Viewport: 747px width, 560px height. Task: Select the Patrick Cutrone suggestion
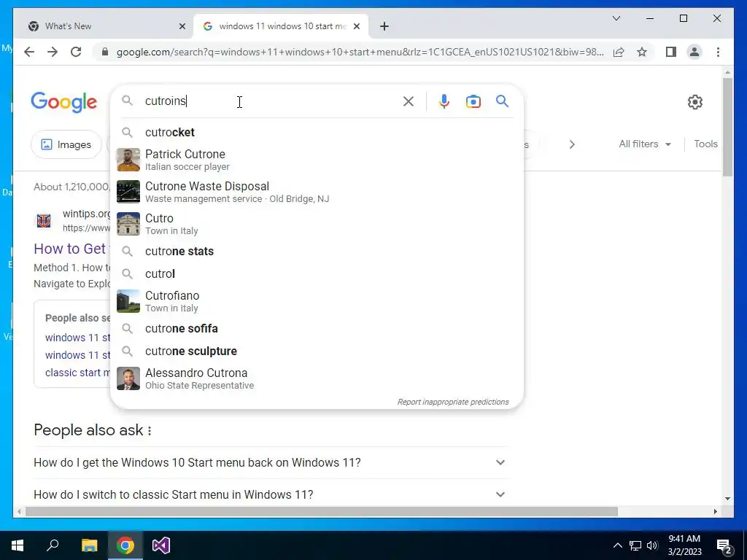(x=317, y=160)
